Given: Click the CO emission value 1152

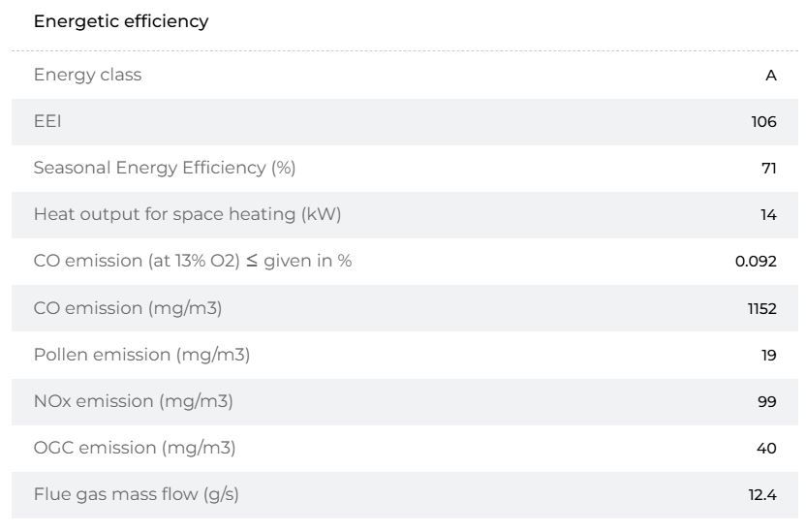Looking at the screenshot, I should [761, 309].
